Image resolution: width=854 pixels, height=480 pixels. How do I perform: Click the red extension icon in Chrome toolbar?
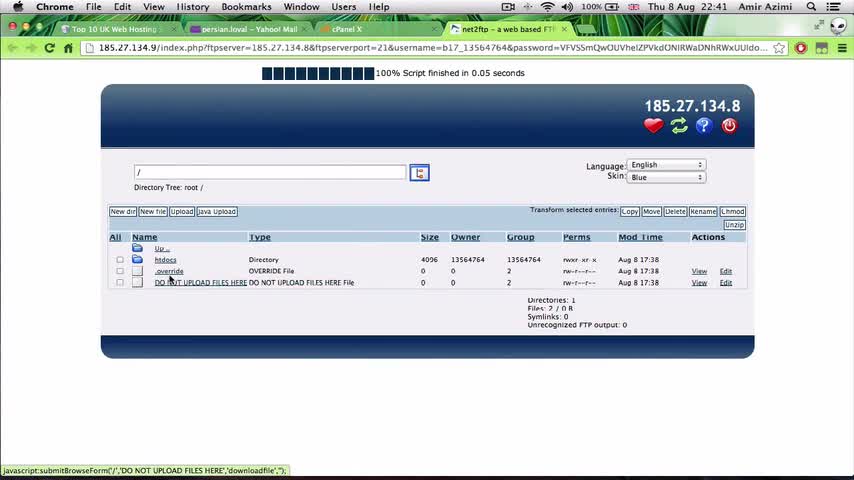[x=801, y=48]
